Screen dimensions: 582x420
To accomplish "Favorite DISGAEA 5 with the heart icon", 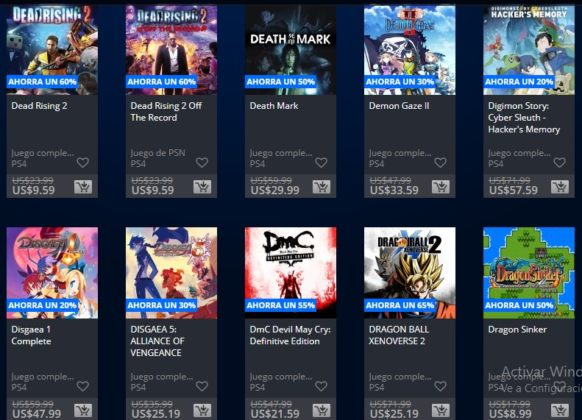I will (202, 386).
